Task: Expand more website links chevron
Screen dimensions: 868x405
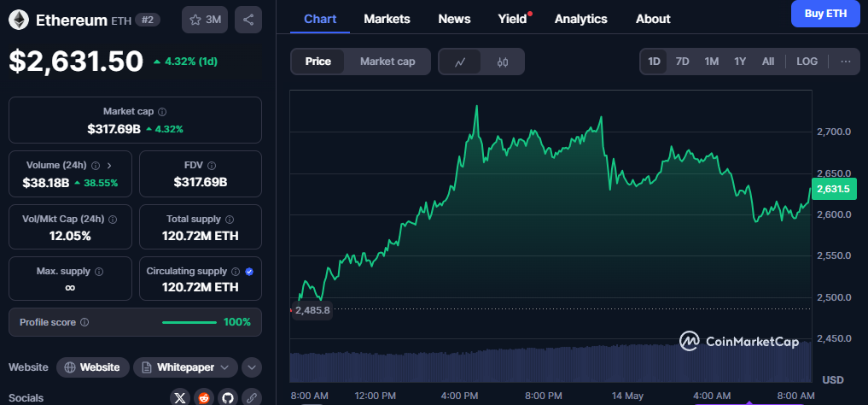Action: pyautogui.click(x=251, y=367)
